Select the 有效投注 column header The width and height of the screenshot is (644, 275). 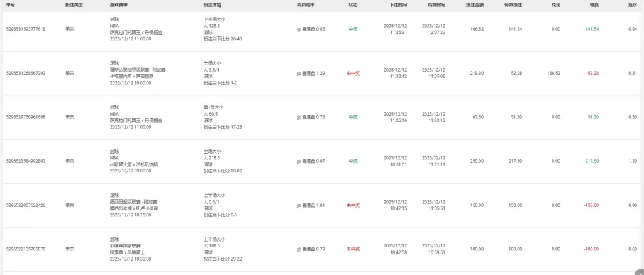tap(513, 4)
